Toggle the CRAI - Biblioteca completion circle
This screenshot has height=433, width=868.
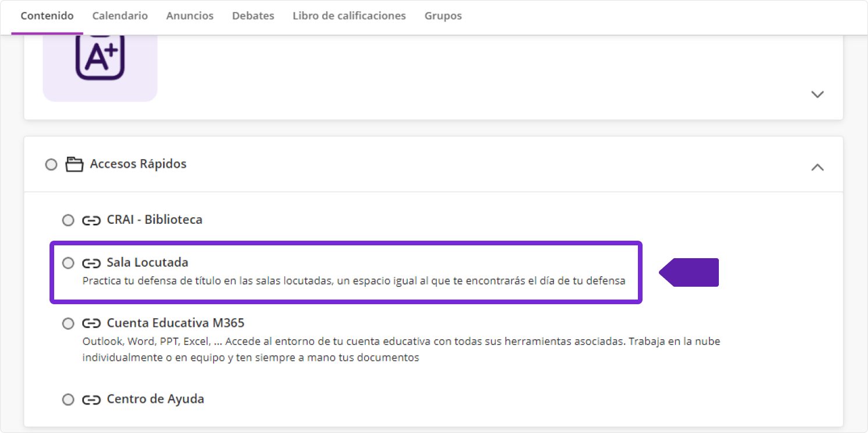[x=68, y=220]
